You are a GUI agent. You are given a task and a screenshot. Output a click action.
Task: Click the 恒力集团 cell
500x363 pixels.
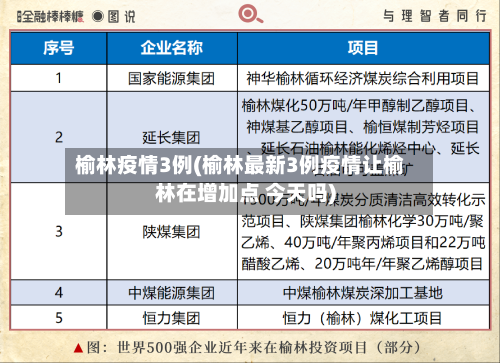[172, 318]
